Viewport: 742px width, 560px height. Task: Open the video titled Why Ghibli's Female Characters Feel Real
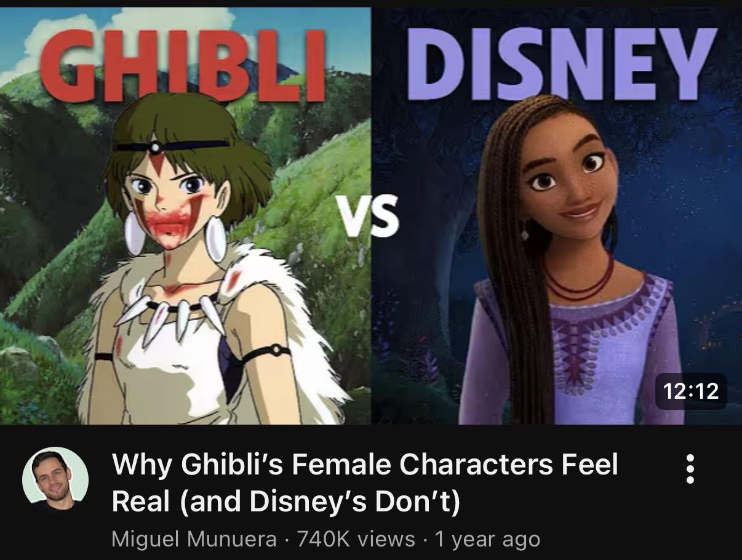pyautogui.click(x=364, y=483)
